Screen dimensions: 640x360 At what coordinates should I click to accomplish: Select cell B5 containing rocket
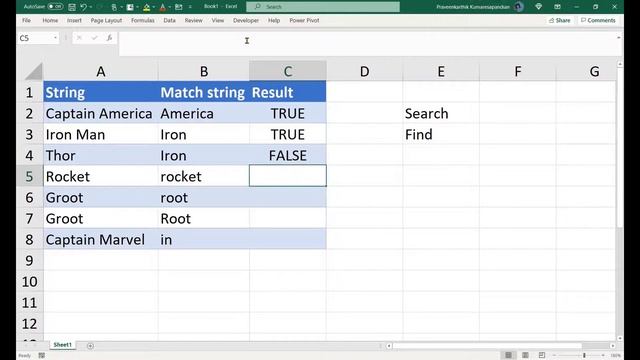(x=204, y=176)
